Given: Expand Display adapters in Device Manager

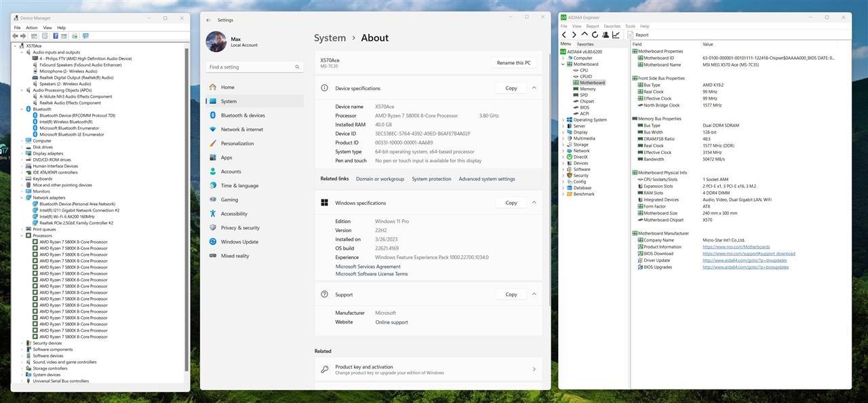Looking at the screenshot, I should (x=22, y=153).
